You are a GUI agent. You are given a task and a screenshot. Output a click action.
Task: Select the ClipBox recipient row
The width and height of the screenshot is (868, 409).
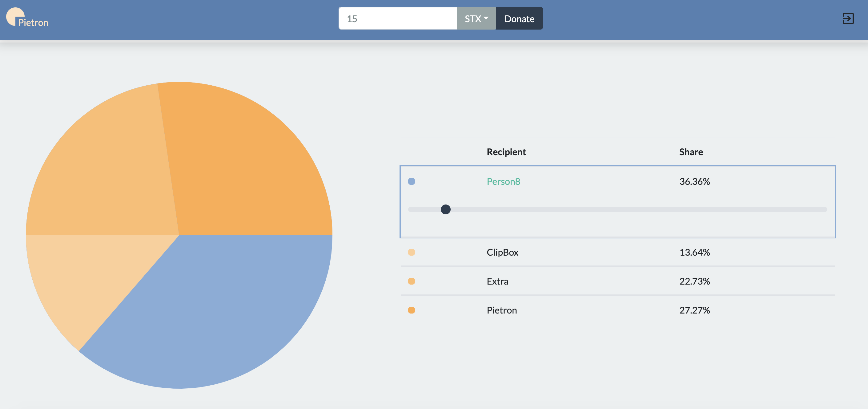tap(617, 252)
